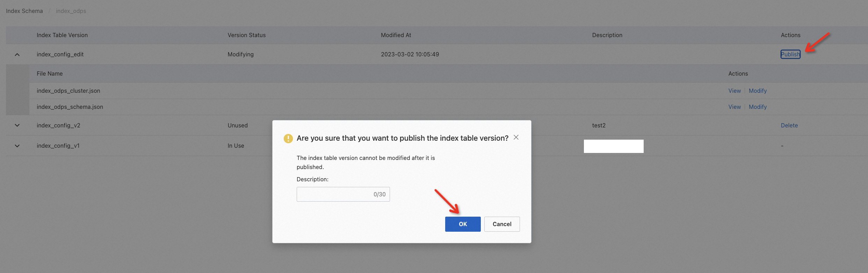The image size is (868, 273).
Task: Click index_odps_cluster.json file name
Action: pyautogui.click(x=68, y=91)
